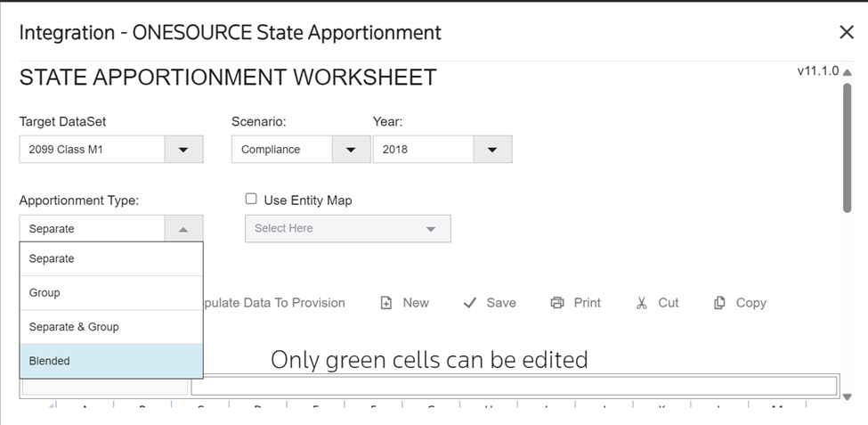Viewport: 868px width, 425px height.
Task: Close the Integration dialog with X
Action: coord(847,33)
